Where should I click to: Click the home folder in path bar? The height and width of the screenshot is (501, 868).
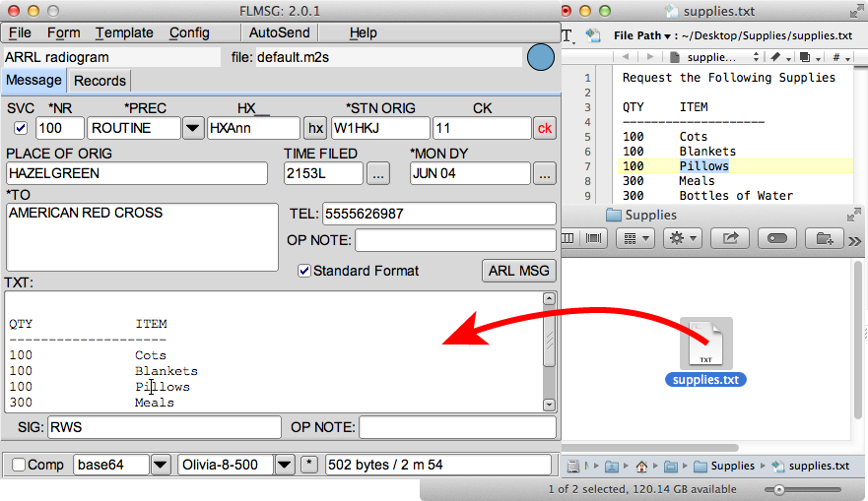[x=641, y=467]
